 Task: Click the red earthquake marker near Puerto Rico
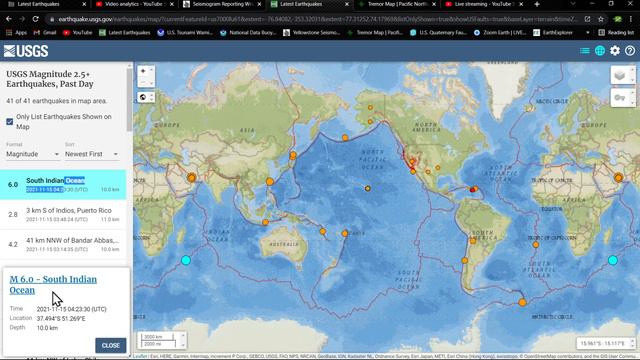click(x=473, y=190)
